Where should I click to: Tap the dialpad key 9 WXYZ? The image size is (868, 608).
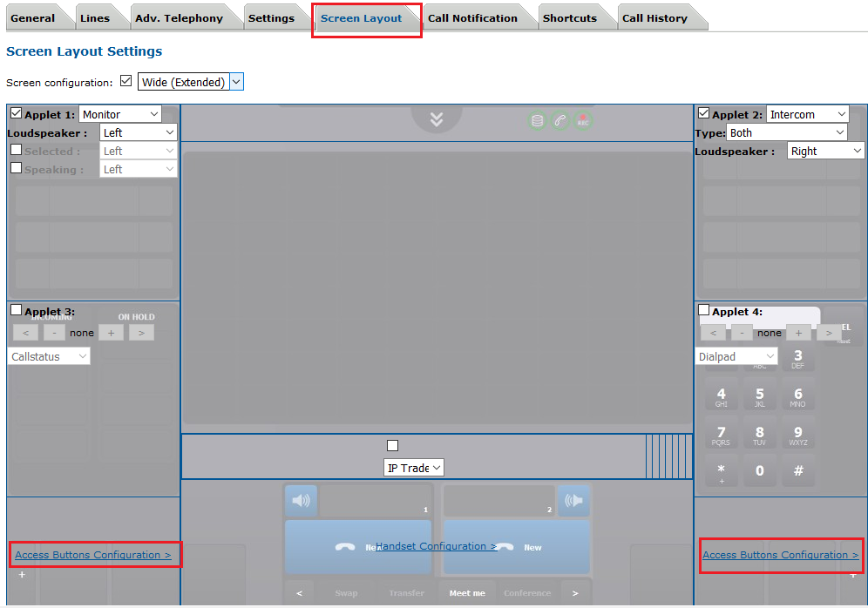click(x=797, y=435)
